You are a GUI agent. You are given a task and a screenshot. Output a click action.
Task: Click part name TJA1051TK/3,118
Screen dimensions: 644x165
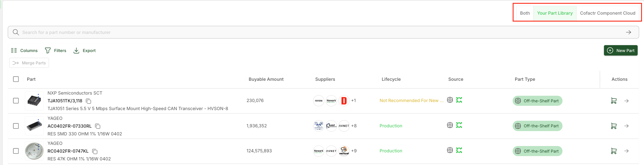[x=65, y=101]
